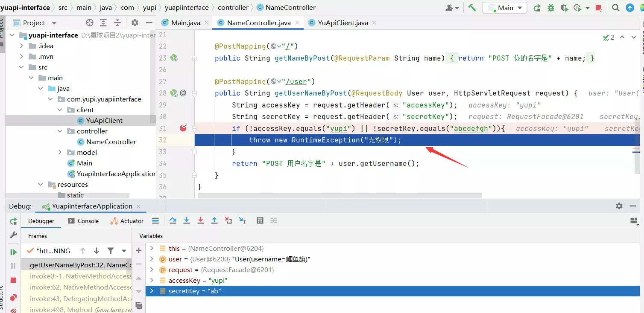Screen dimensions: 644x313
Task: Select secretKey = "ab" variable row
Action: point(392,291)
